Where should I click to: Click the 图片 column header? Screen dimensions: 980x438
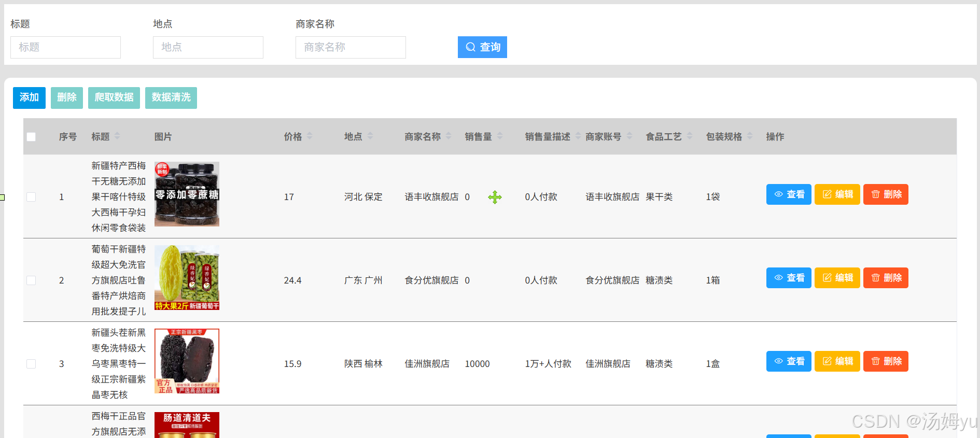click(x=163, y=137)
